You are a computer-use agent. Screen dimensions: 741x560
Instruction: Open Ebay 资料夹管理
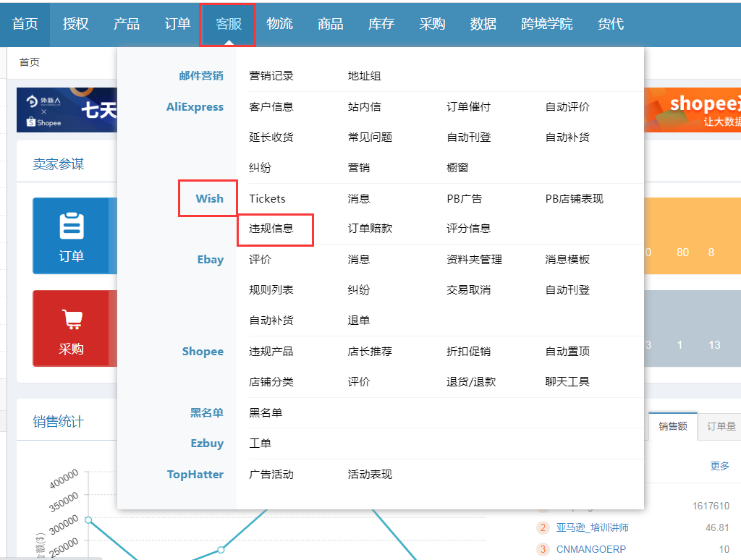[x=475, y=260]
